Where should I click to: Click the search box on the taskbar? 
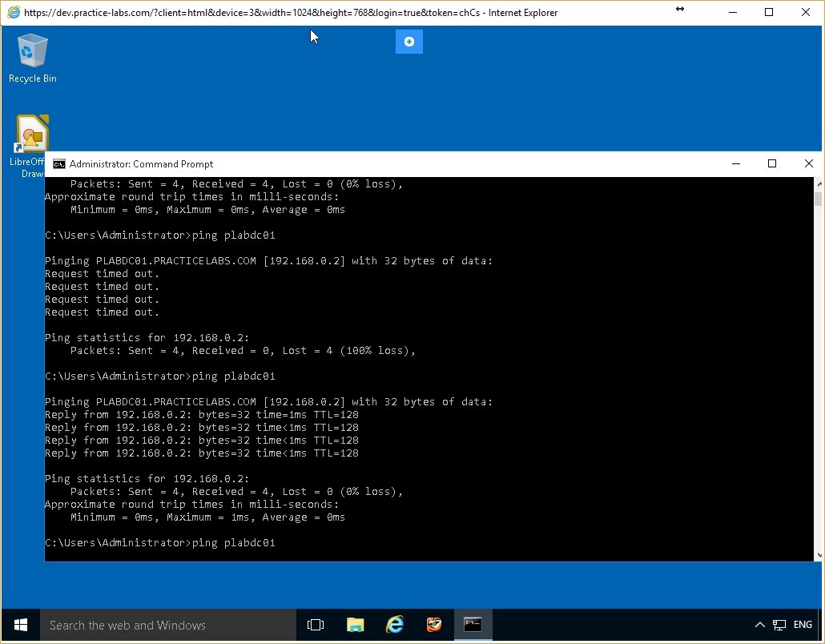[x=160, y=625]
